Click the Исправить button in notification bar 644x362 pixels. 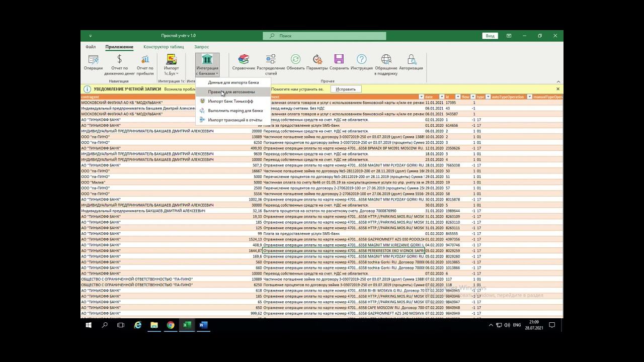346,89
